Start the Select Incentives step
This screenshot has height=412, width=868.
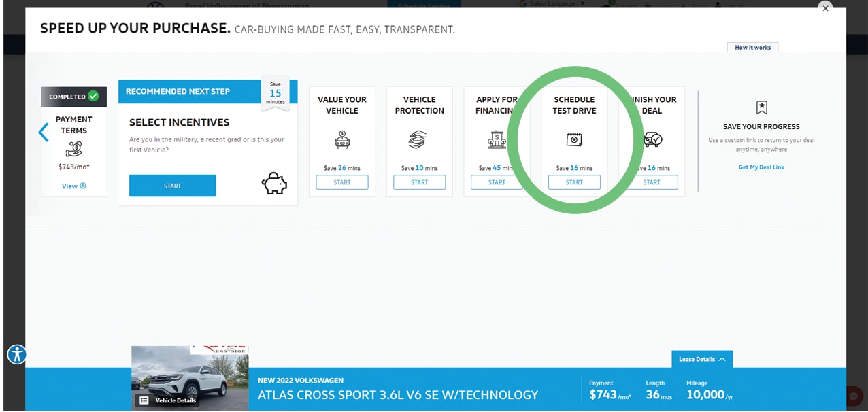click(x=173, y=186)
